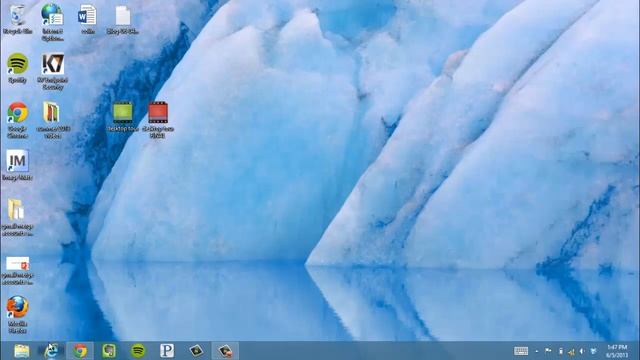
Task: Click the dark diamond-shaped taskbar app icon
Action: click(x=196, y=351)
